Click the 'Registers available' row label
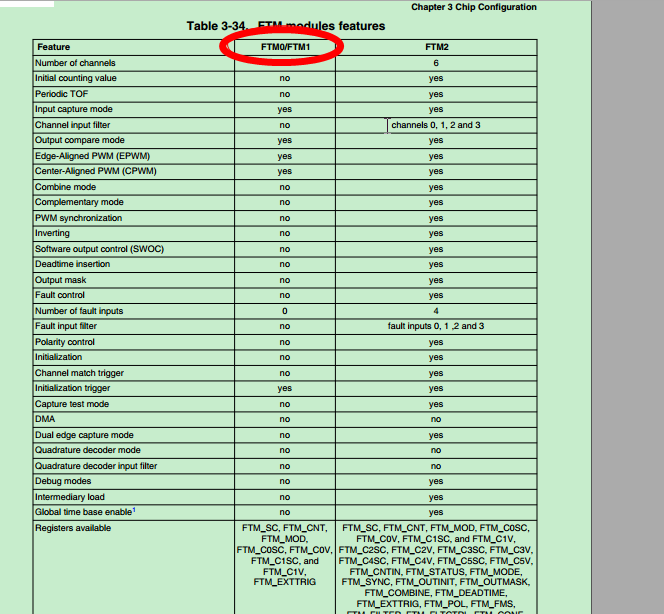This screenshot has height=614, width=664. pyautogui.click(x=73, y=528)
